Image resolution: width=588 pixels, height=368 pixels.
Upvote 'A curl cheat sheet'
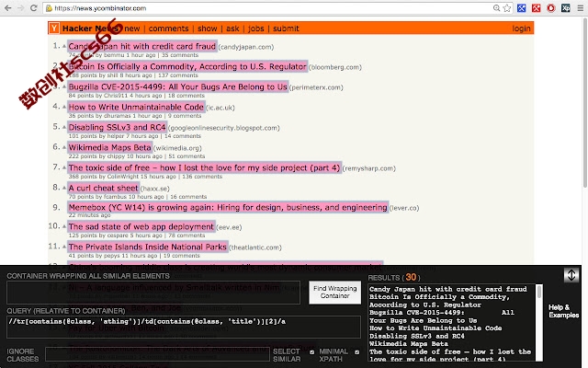[x=64, y=188]
